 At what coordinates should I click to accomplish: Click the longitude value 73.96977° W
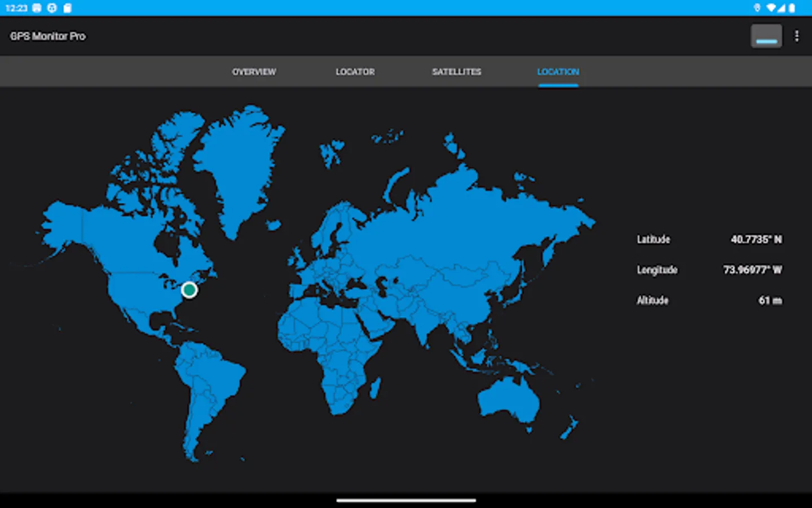point(752,270)
